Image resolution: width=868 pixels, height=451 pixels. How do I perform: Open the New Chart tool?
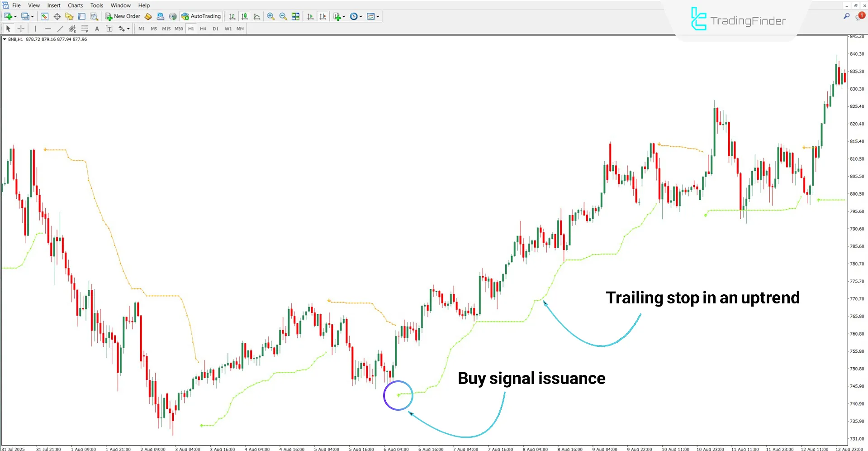(8, 16)
